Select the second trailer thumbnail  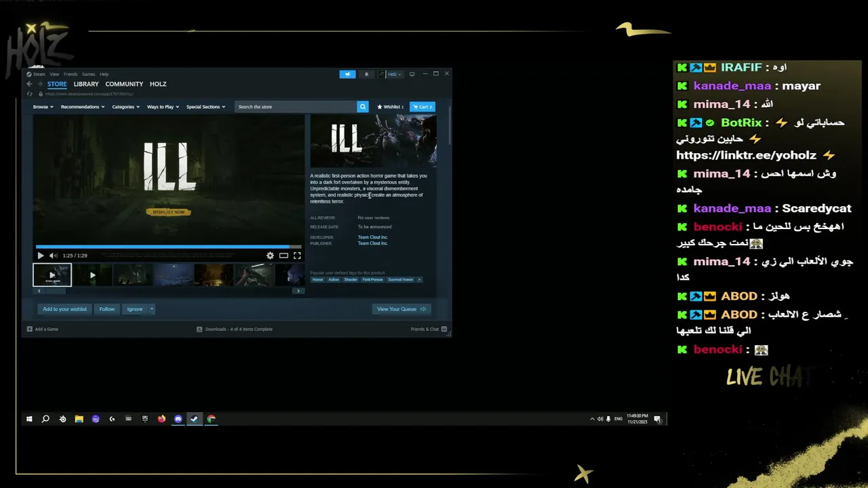[x=92, y=275]
